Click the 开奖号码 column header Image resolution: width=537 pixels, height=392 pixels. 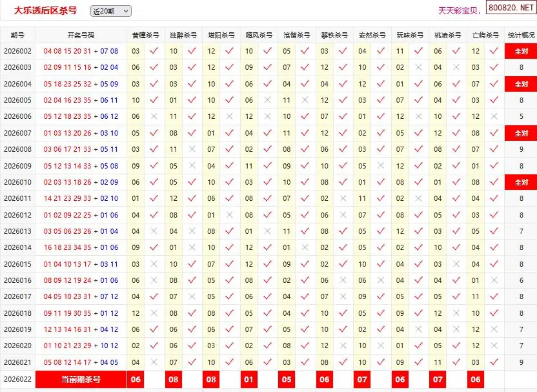[x=81, y=35]
